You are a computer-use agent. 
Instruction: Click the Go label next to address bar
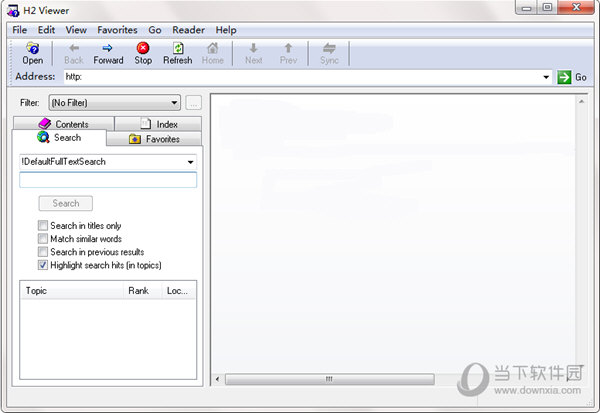pyautogui.click(x=581, y=77)
